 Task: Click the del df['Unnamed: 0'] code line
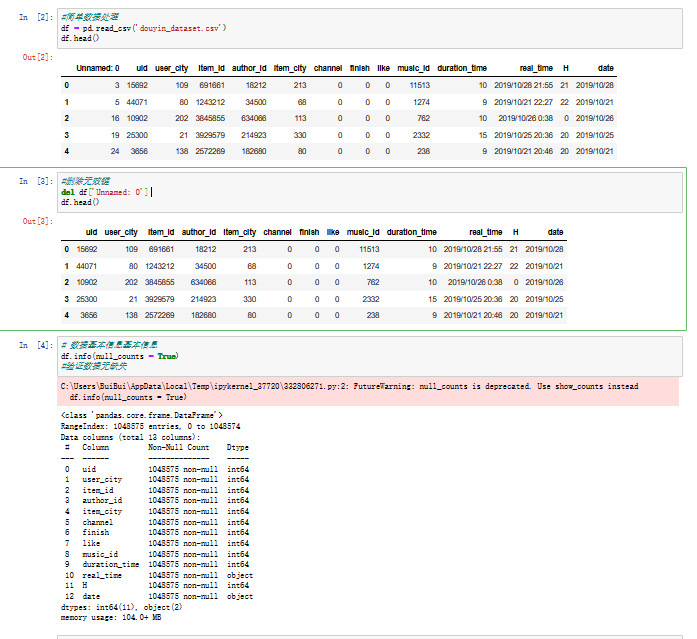[x=105, y=192]
